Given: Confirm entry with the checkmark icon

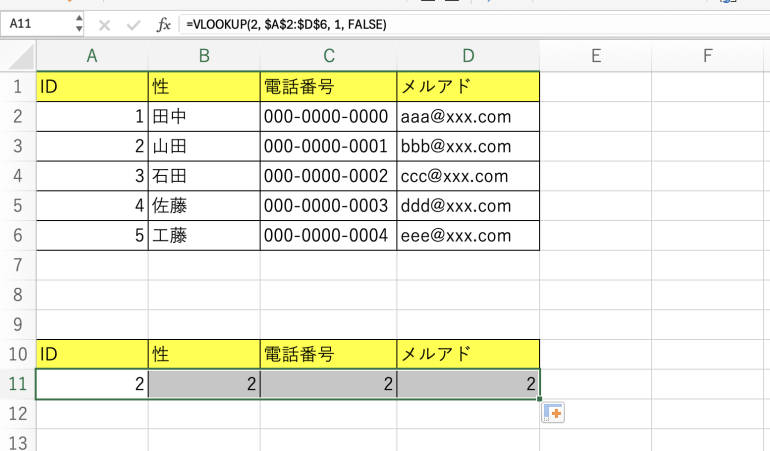Looking at the screenshot, I should (133, 25).
